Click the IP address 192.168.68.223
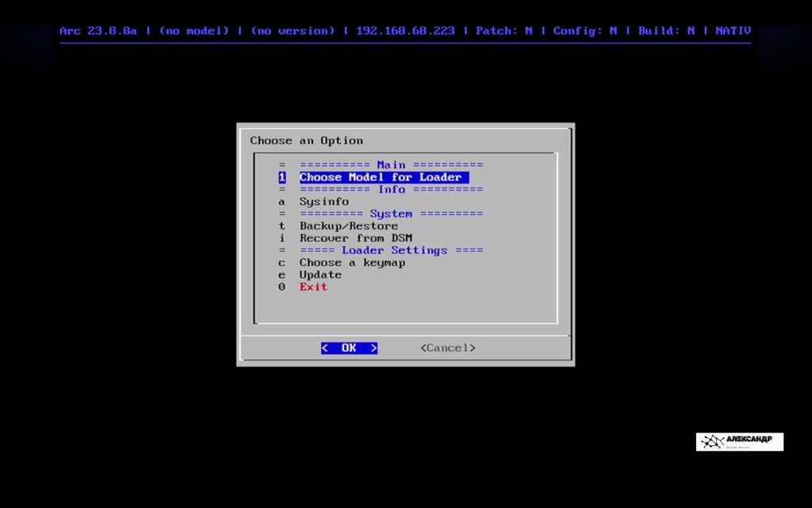The width and height of the screenshot is (812, 508). [x=405, y=30]
